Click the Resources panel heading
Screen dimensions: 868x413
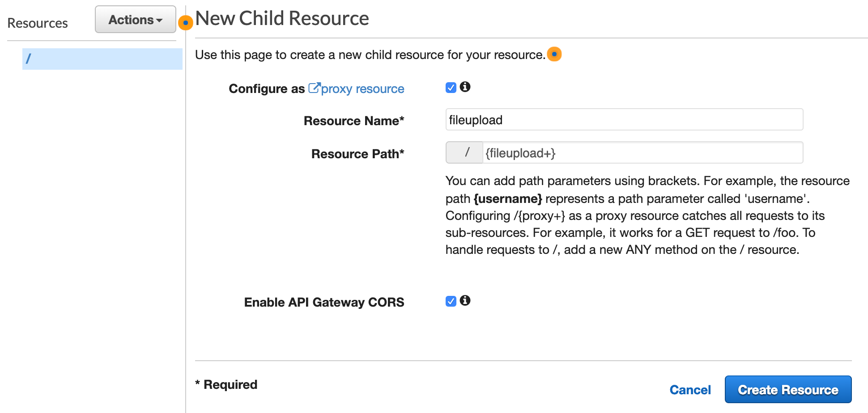click(x=38, y=23)
